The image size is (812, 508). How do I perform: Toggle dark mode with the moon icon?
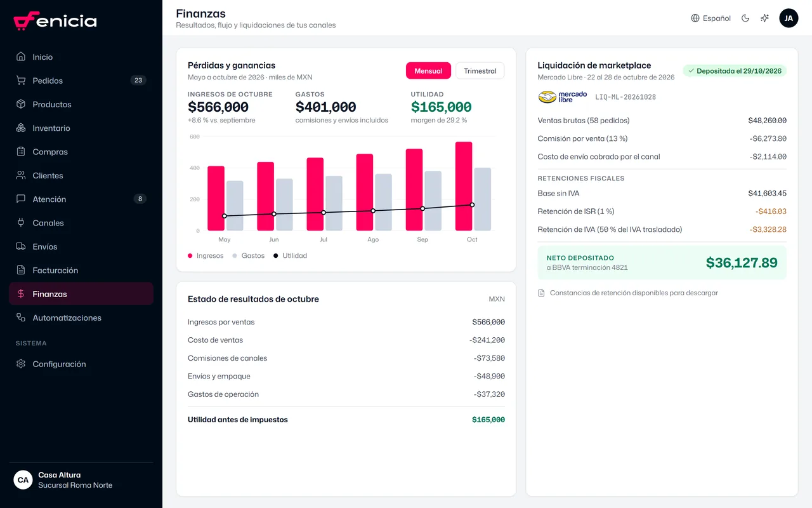(745, 18)
